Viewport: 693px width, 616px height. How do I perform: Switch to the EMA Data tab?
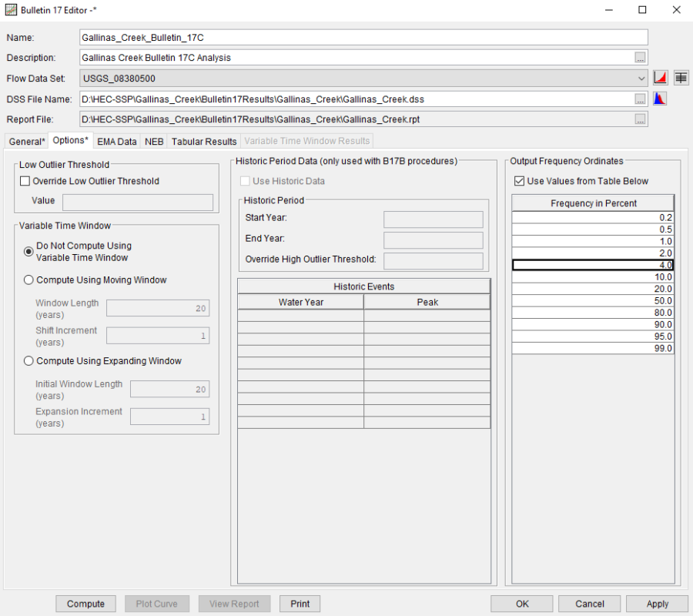tap(116, 142)
